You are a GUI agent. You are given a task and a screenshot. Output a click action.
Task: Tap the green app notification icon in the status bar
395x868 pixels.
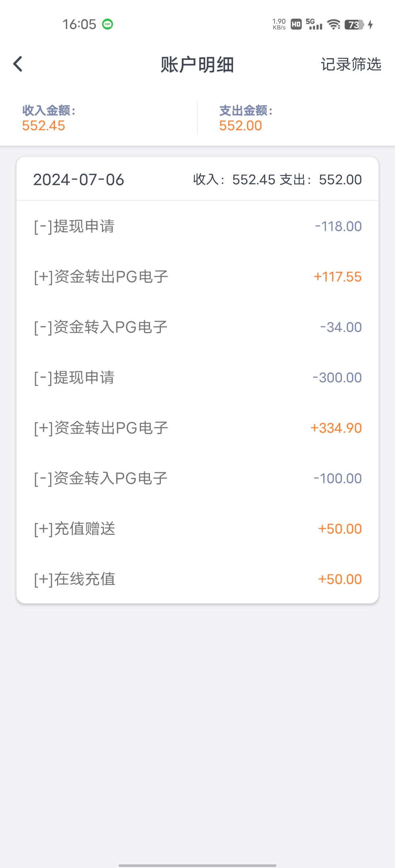pyautogui.click(x=107, y=24)
